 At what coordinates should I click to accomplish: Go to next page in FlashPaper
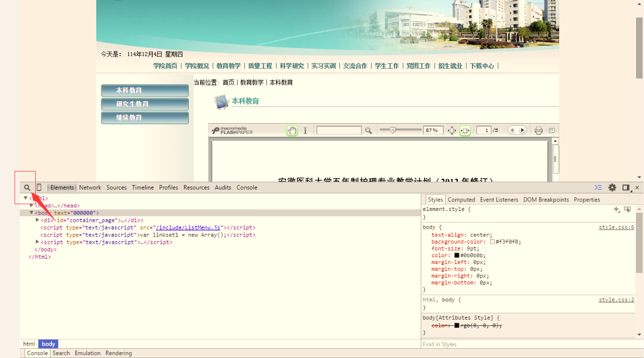(522, 130)
